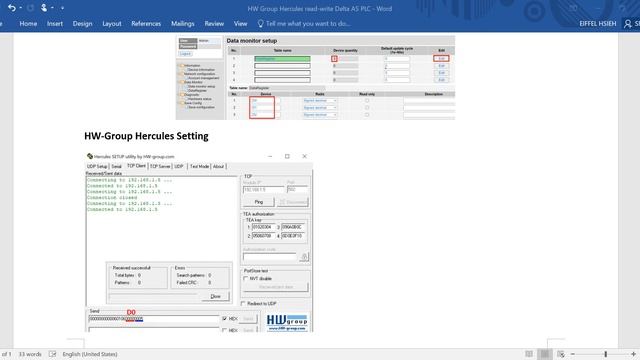
Task: Show word count from '33 words'
Action: point(30,354)
